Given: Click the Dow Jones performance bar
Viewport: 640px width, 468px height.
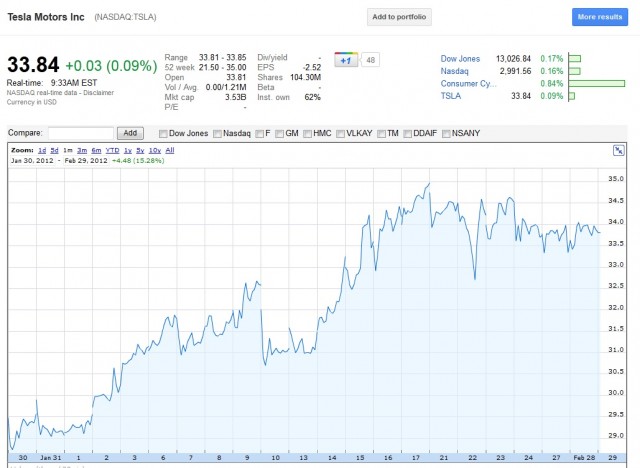Looking at the screenshot, I should click(575, 59).
